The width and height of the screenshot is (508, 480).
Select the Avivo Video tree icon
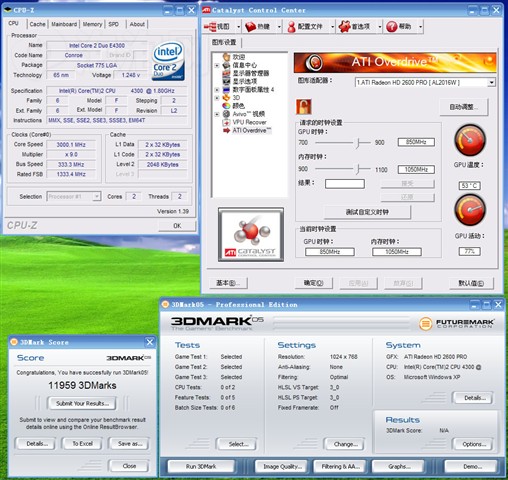[x=227, y=114]
